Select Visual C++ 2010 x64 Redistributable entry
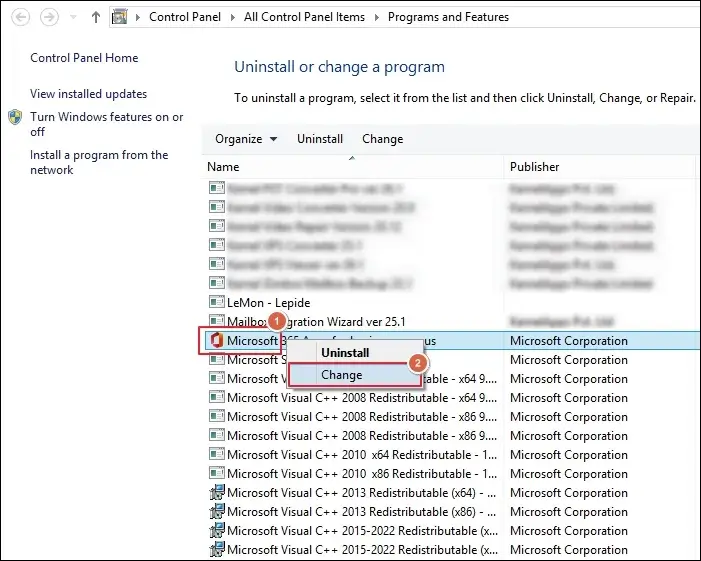Screen dimensions: 701x561 pyautogui.click(x=362, y=455)
